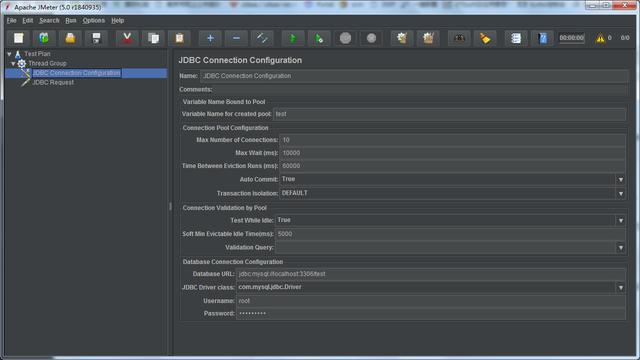This screenshot has width=640, height=360.
Task: Click the Help question icon
Action: click(x=542, y=38)
